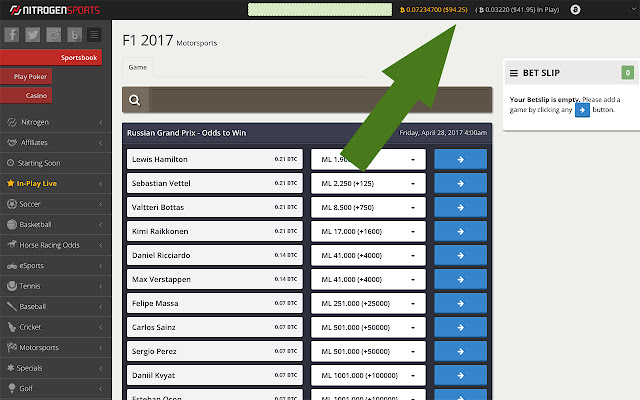Viewport: 640px width, 400px height.
Task: Click the In Play balance amount
Action: coord(517,10)
